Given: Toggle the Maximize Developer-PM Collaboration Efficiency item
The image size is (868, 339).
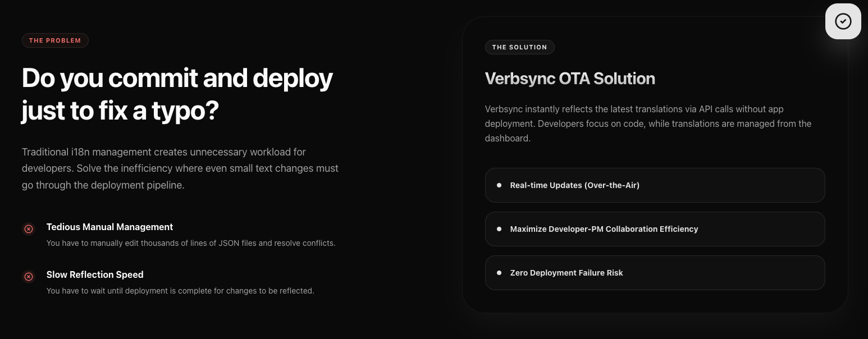Looking at the screenshot, I should [655, 228].
